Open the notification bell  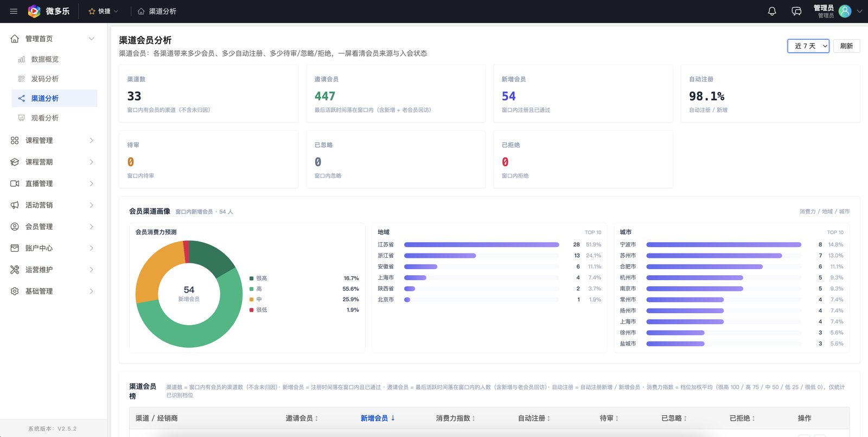point(772,11)
